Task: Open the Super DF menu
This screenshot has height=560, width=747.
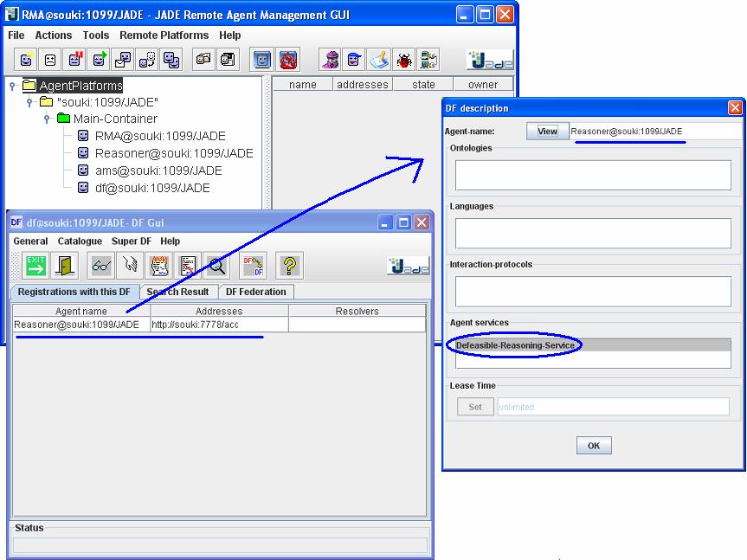Action: click(131, 241)
